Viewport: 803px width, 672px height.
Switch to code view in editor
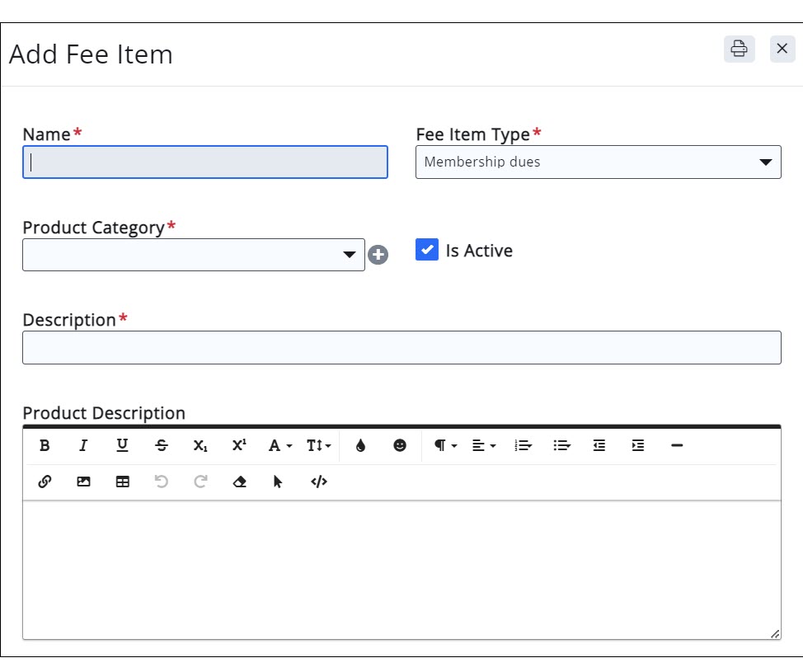coord(319,482)
